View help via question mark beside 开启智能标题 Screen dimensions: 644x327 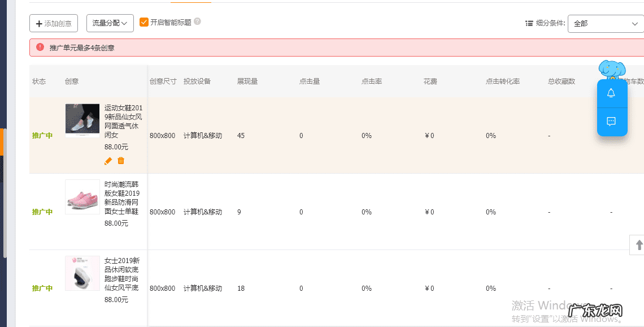pos(197,21)
